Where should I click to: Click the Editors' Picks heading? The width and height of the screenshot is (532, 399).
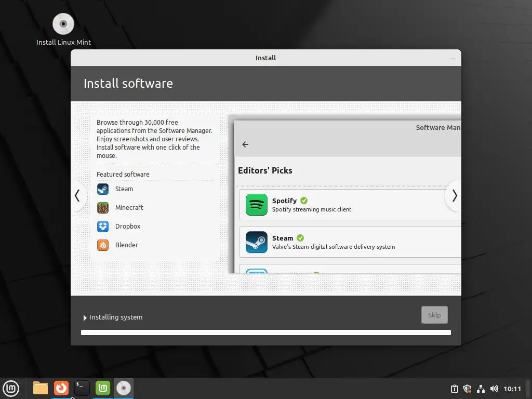click(x=265, y=170)
